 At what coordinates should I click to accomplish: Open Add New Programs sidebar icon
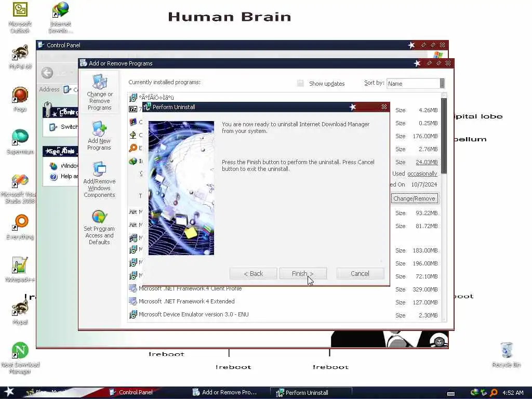(x=99, y=136)
